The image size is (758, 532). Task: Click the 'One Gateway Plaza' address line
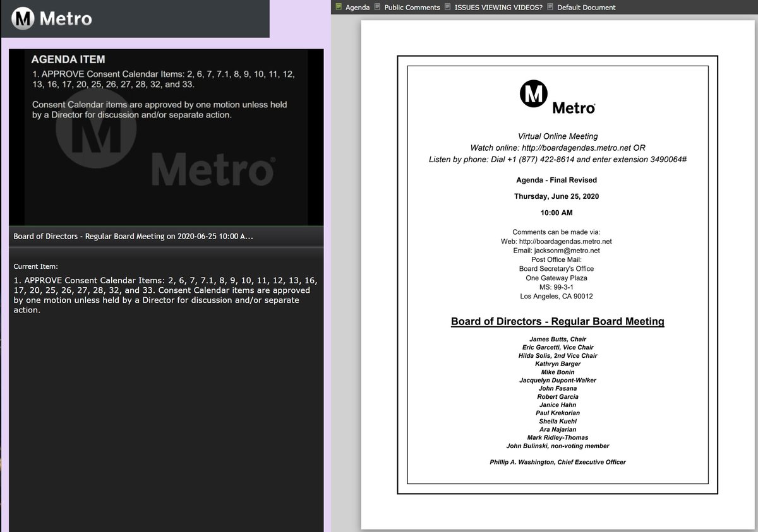(x=556, y=278)
